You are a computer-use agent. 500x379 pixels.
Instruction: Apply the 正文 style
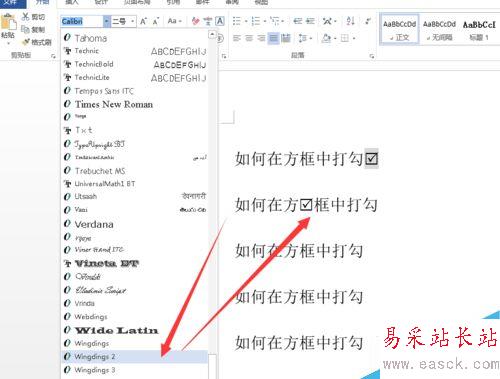(x=399, y=30)
